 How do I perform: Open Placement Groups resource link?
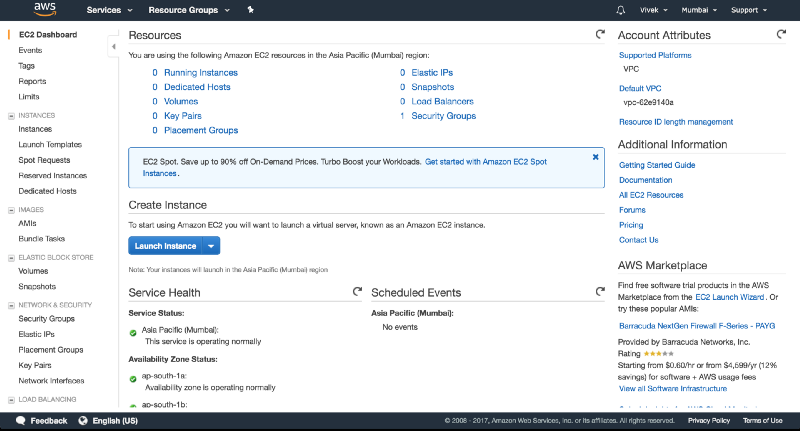coord(201,130)
